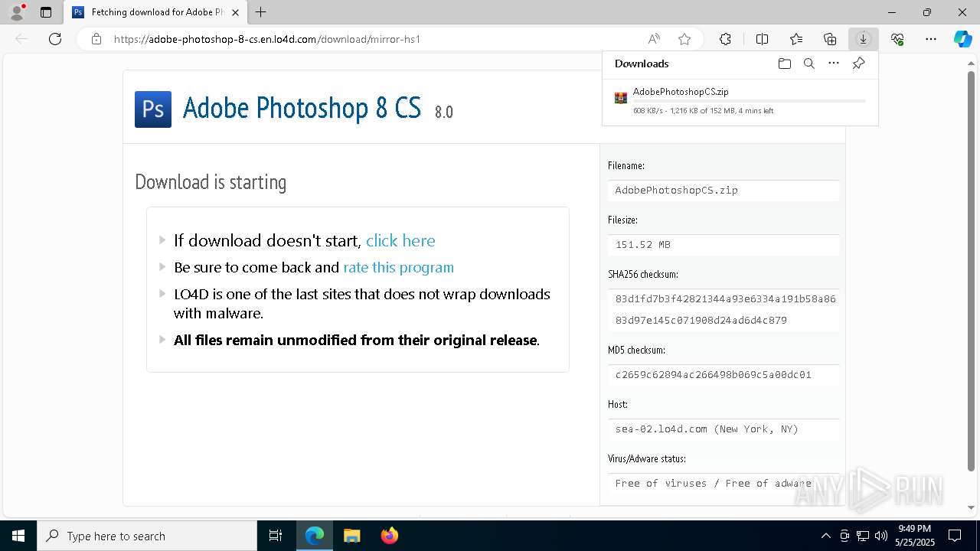Image resolution: width=980 pixels, height=551 pixels.
Task: Show hidden system tray icons
Action: tap(825, 536)
